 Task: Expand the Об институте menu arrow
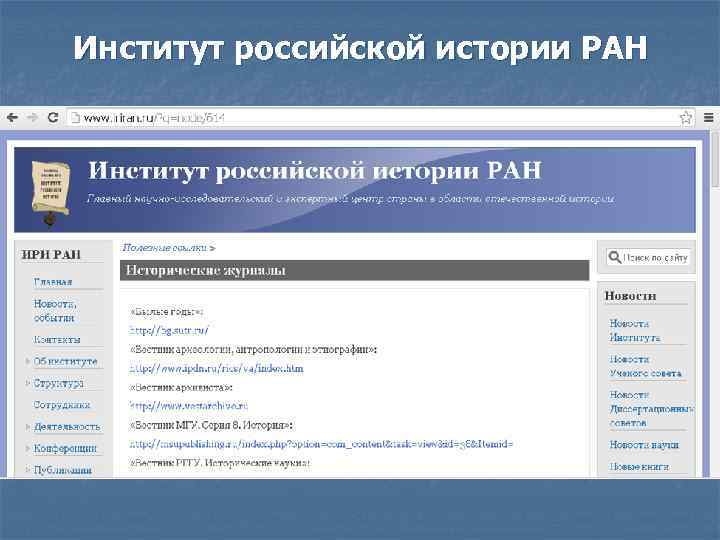28,361
